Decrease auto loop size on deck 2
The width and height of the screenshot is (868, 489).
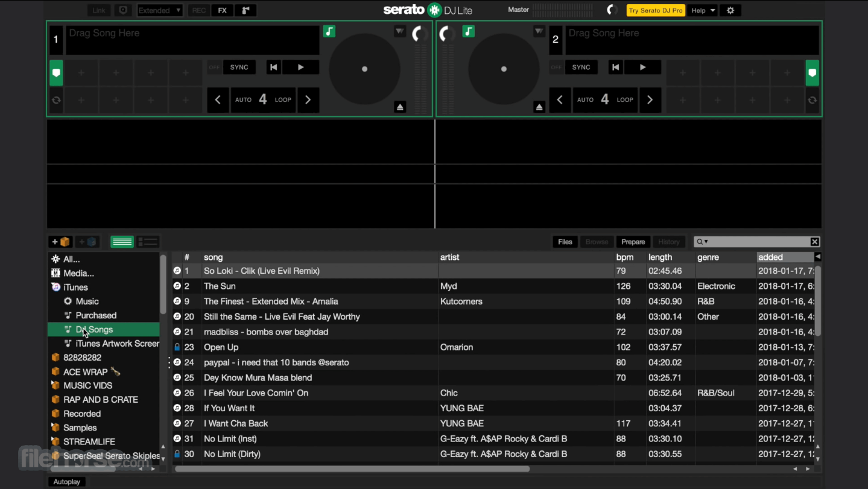pos(560,99)
